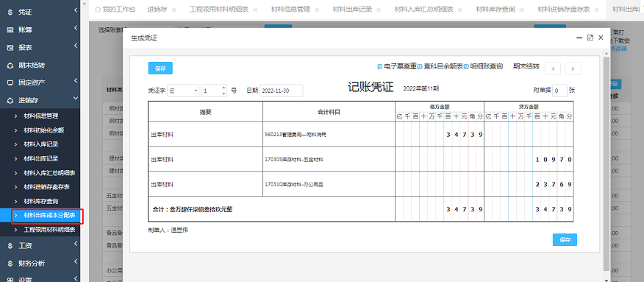Screen dimensions: 644x282
Task: Click the 日期 field showing 2022-11-30
Action: (282, 91)
